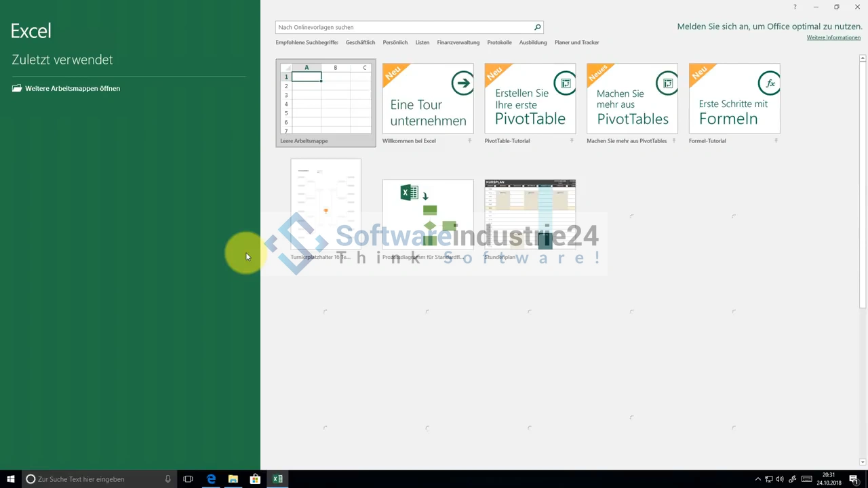Image resolution: width=868 pixels, height=488 pixels.
Task: Click the Excel taskbar icon
Action: (277, 479)
